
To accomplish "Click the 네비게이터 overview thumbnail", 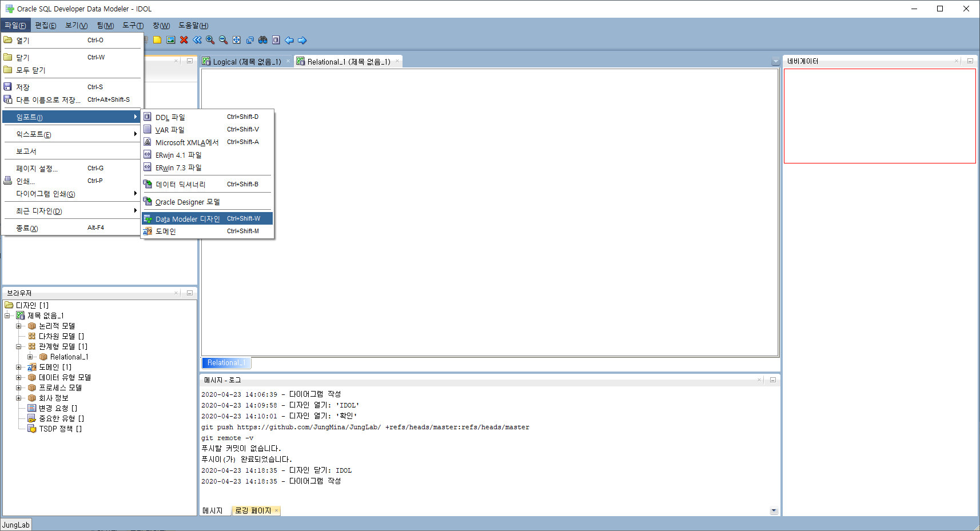I will [879, 116].
